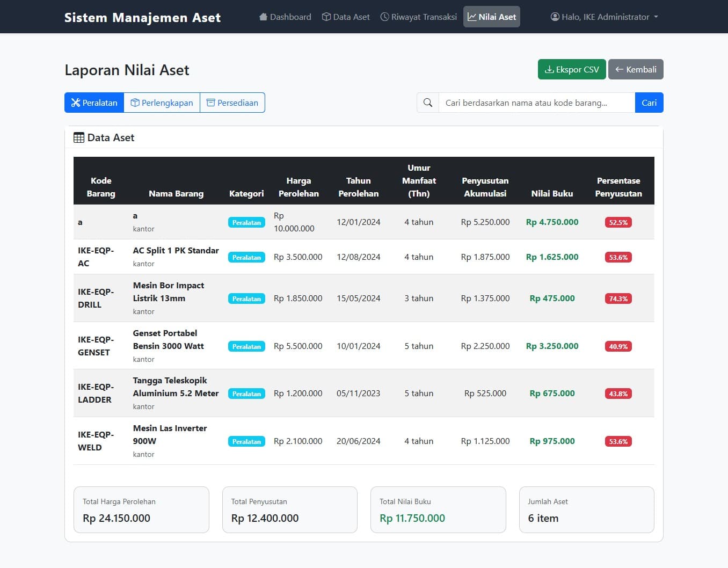Switch to the Persediaan tab
Viewport: 728px width, 568px height.
(x=232, y=103)
